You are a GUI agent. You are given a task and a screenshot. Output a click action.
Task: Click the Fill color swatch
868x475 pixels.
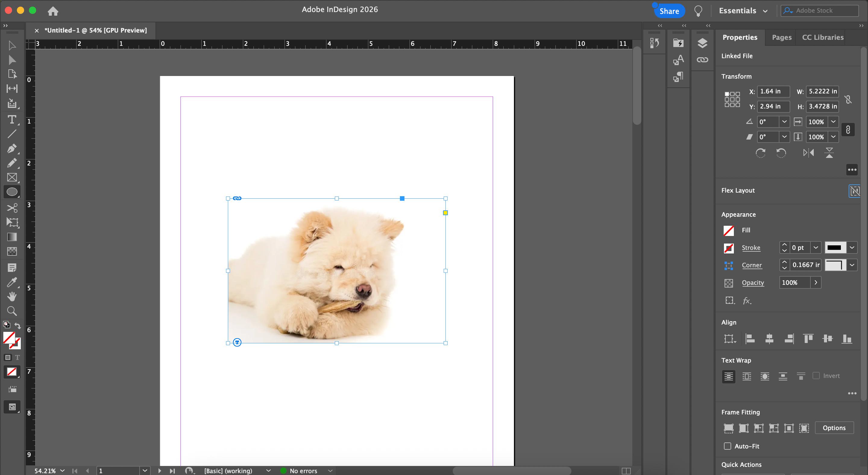[728, 231]
